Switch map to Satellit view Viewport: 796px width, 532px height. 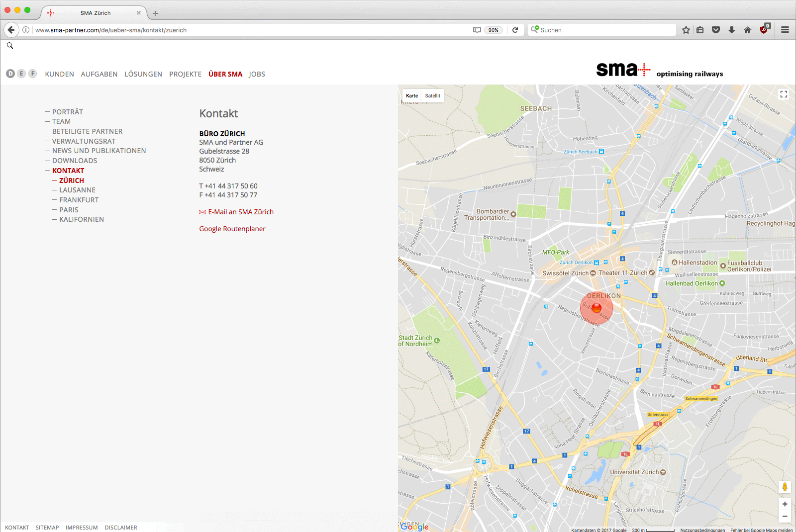pyautogui.click(x=432, y=95)
